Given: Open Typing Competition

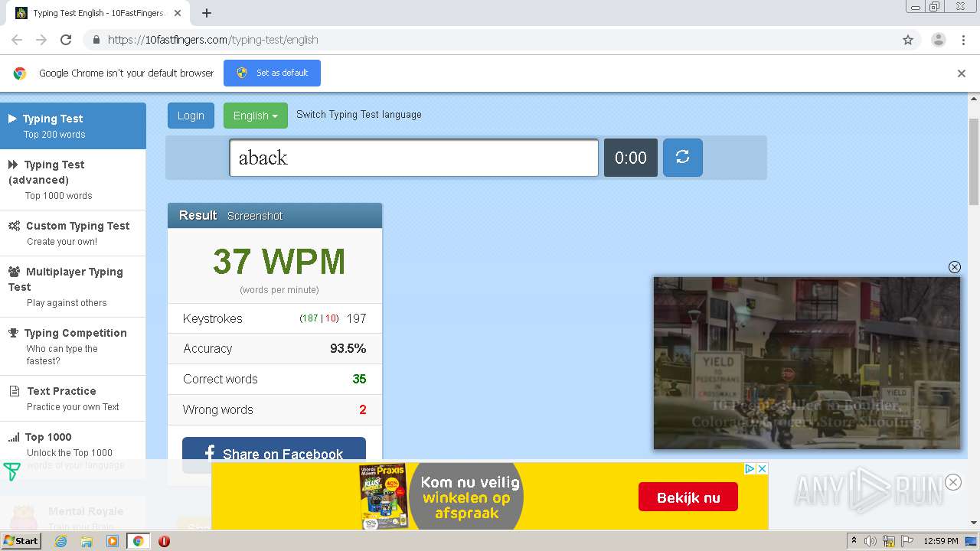Looking at the screenshot, I should click(x=73, y=346).
